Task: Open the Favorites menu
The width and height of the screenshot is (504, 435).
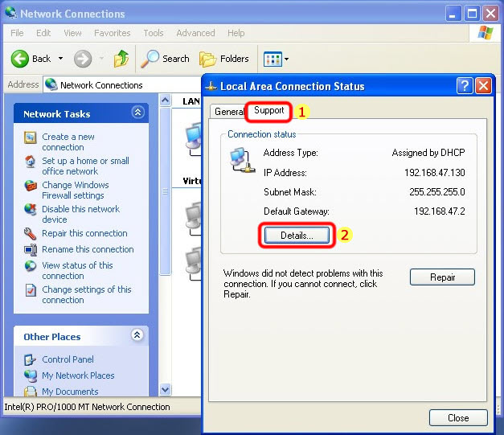Action: (x=113, y=33)
